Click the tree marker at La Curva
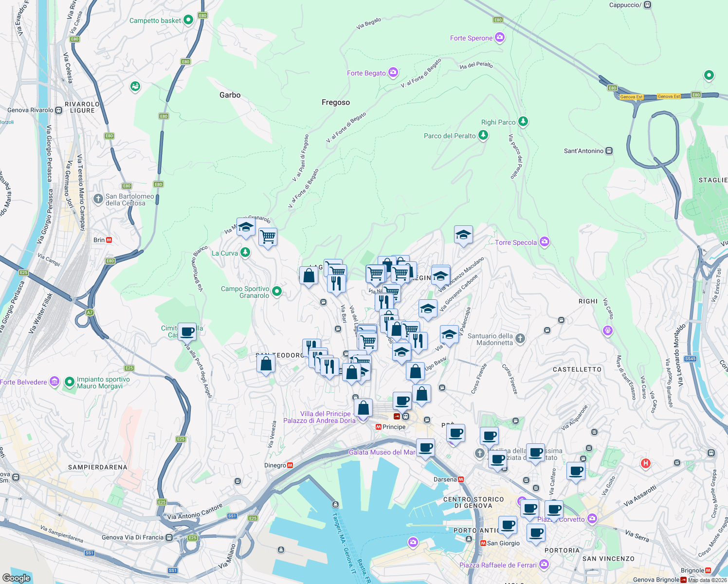Screen dimensions: 728x584 [x=246, y=253]
